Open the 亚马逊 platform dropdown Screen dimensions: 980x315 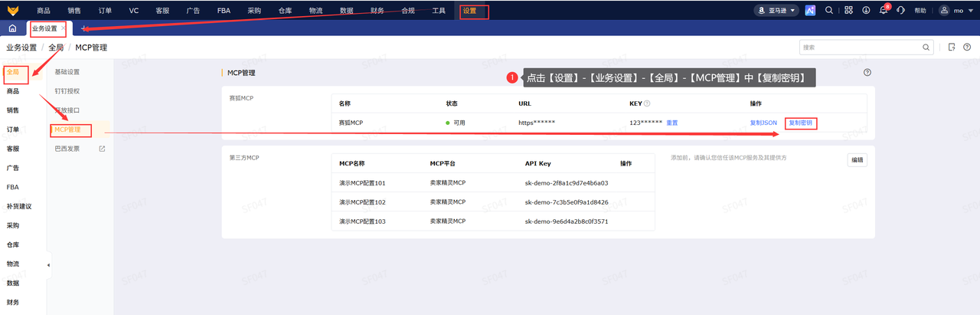[776, 11]
